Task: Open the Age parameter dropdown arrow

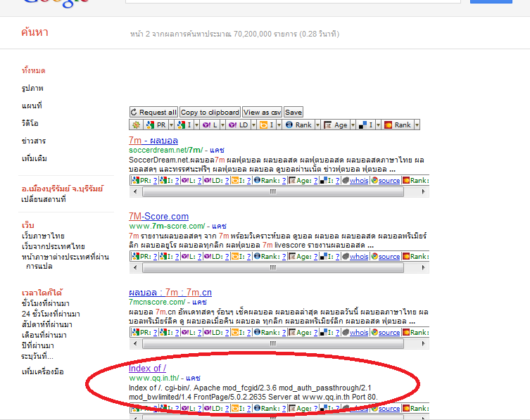Action: [353, 125]
